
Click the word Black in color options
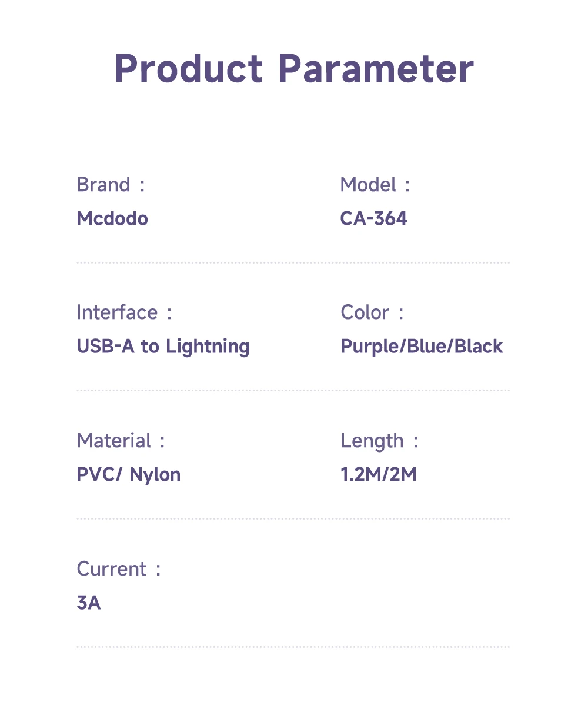pyautogui.click(x=479, y=347)
